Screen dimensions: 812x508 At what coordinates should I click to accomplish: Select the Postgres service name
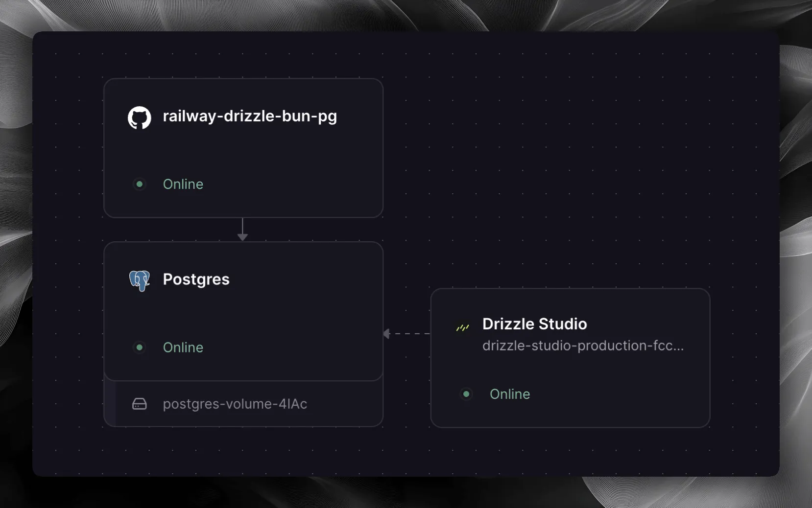196,279
